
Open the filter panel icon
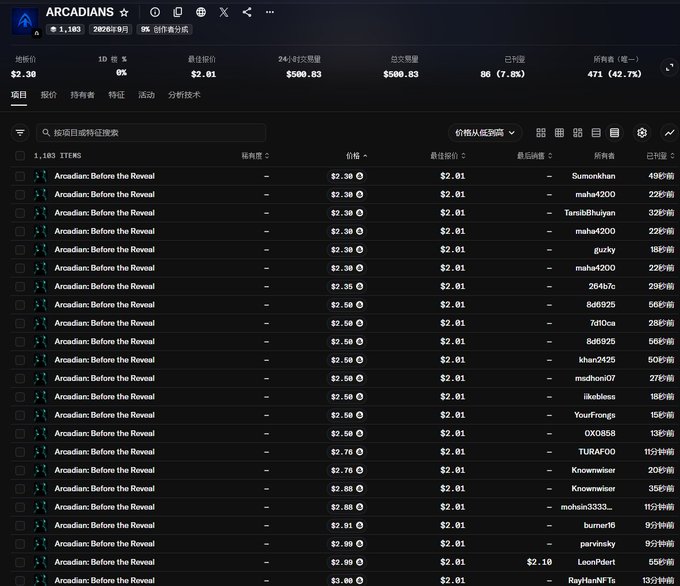[20, 133]
